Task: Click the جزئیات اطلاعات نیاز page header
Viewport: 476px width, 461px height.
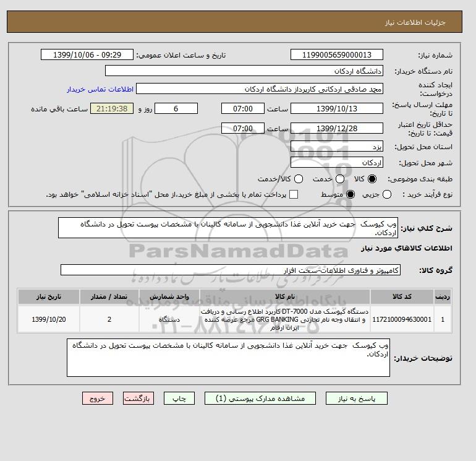Action: tap(415, 22)
